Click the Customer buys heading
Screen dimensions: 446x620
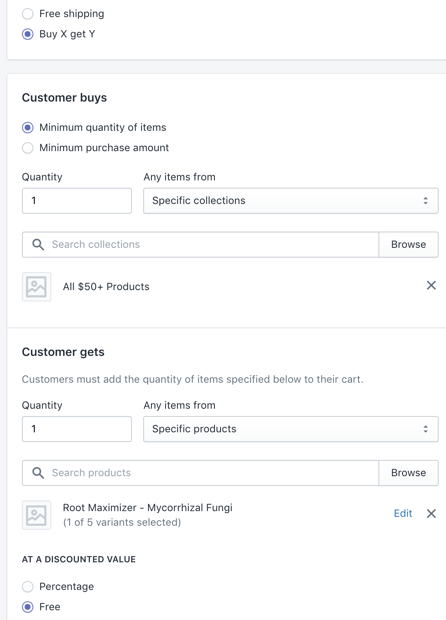64,98
